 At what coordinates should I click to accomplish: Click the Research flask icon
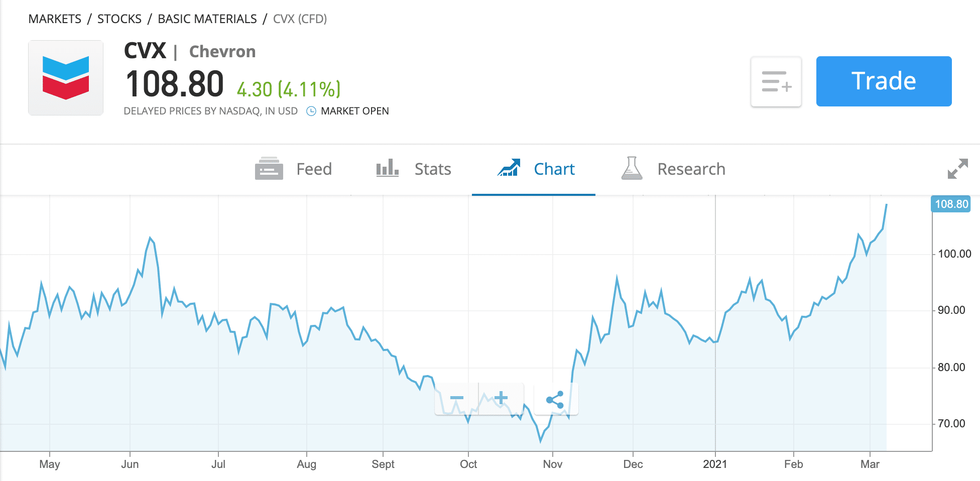pos(632,168)
